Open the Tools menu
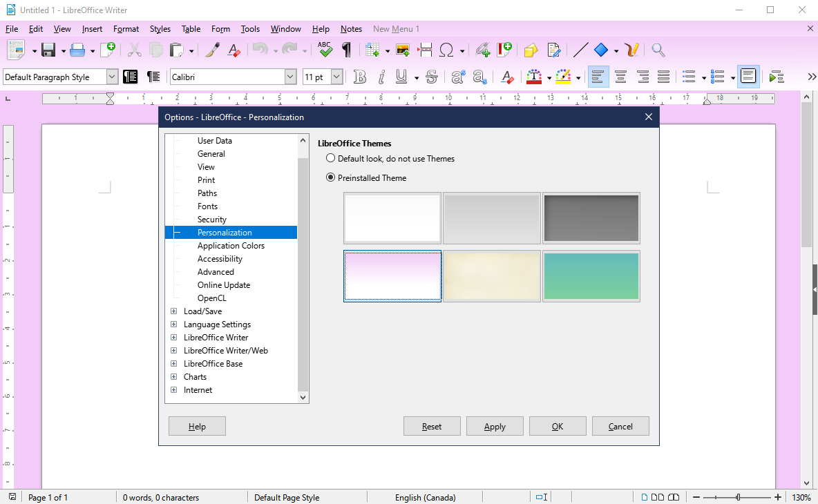Screen dimensions: 818x504 250,28
